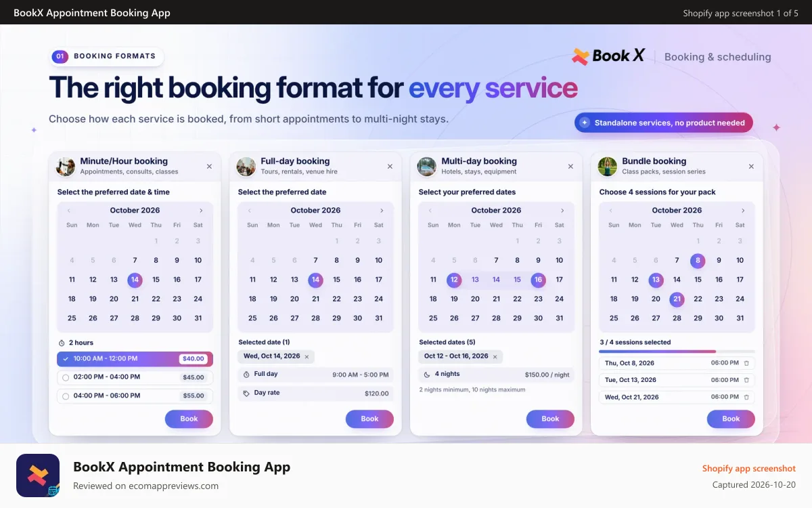Select the 04:00 PM - 06:00 PM slot

point(135,396)
